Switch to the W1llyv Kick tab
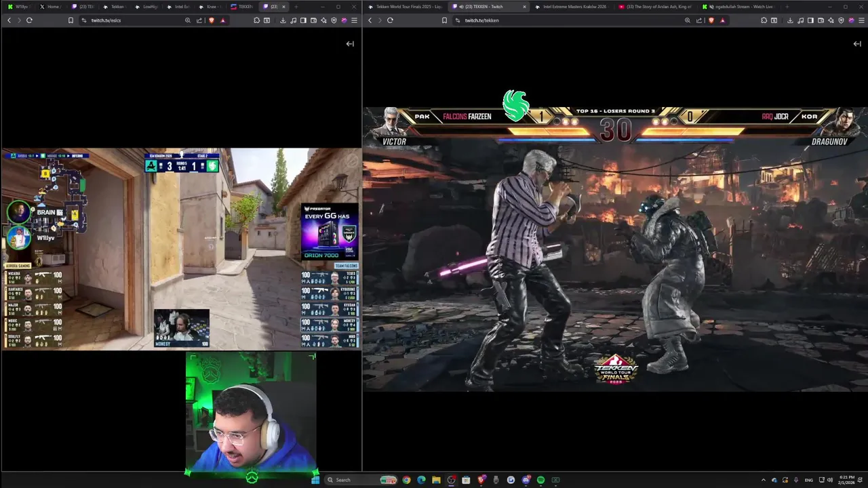Image resolution: width=868 pixels, height=488 pixels. click(19, 7)
